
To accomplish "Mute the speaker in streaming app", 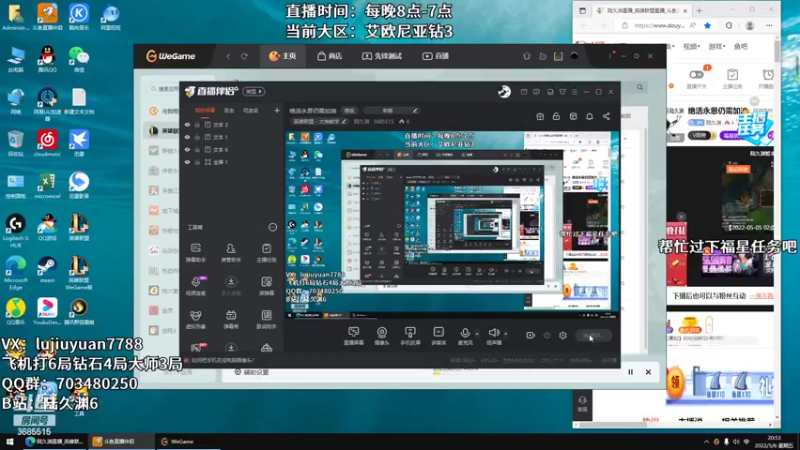I will 493,336.
